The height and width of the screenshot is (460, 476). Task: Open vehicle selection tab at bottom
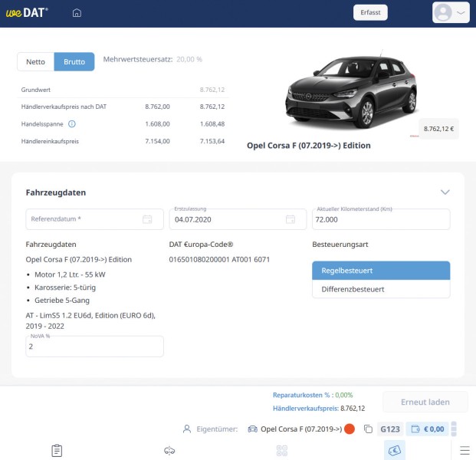169,451
